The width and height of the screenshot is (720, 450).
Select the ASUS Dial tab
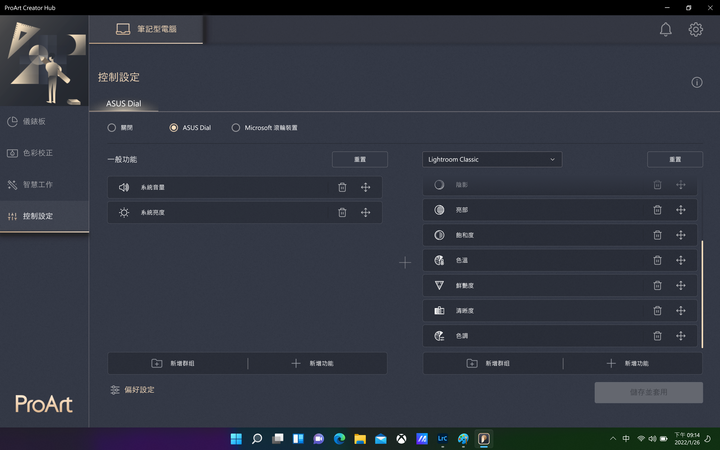(x=124, y=103)
